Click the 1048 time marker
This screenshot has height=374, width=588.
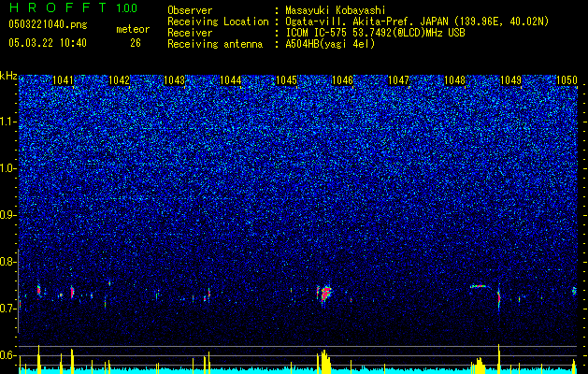pos(454,80)
